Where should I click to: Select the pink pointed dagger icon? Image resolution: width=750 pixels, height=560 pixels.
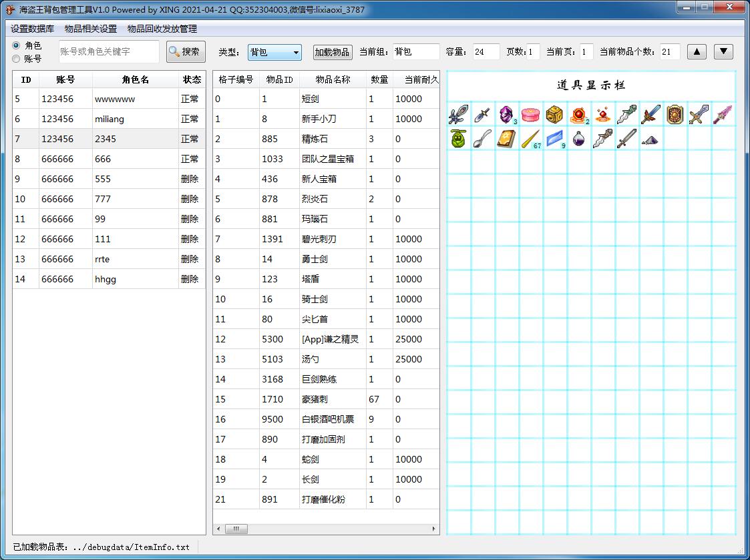(x=723, y=115)
